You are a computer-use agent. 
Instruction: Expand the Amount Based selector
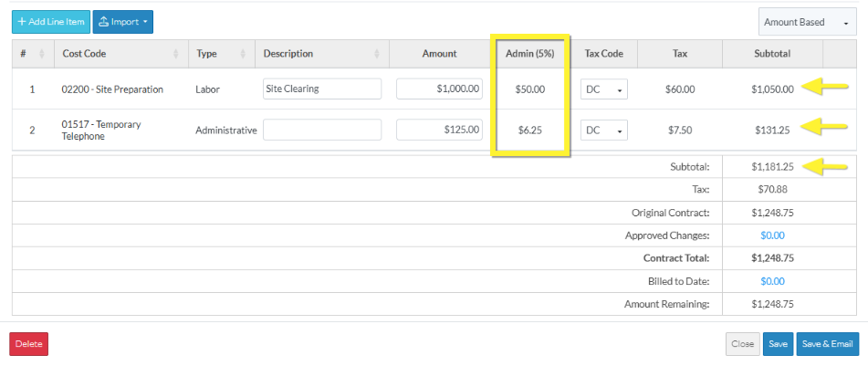[806, 22]
